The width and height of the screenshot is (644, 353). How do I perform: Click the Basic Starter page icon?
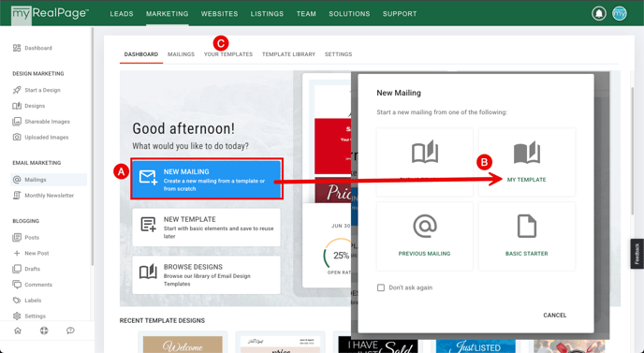point(527,227)
